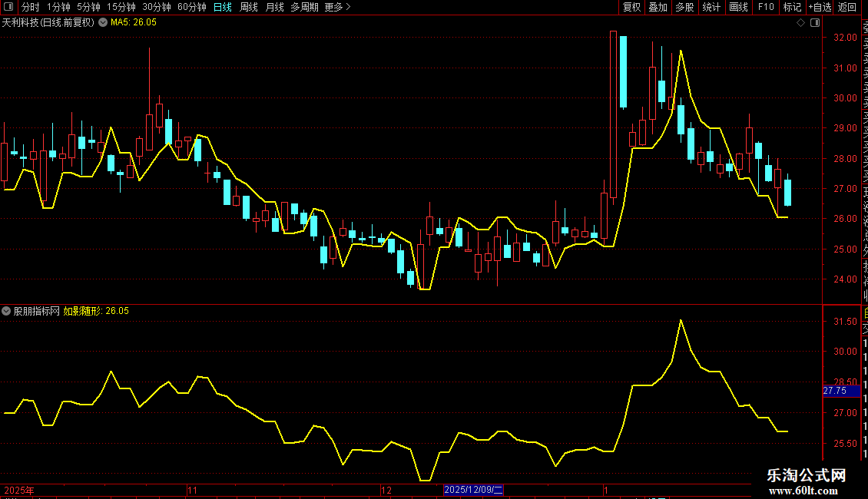Viewport: 868px width, 499px height.
Task: Click the 1 month marker on time axis
Action: pos(605,490)
